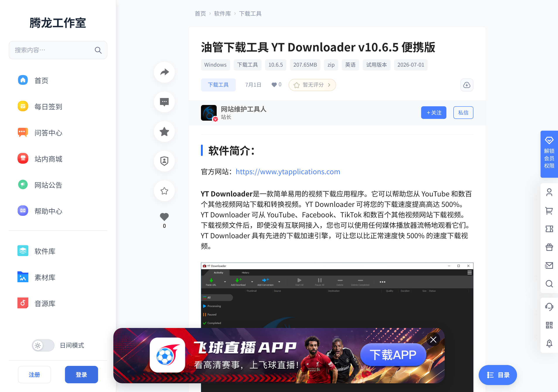Screen dimensions: 558x392
Task: Click the 解锁会员权限 side panel
Action: click(549, 154)
